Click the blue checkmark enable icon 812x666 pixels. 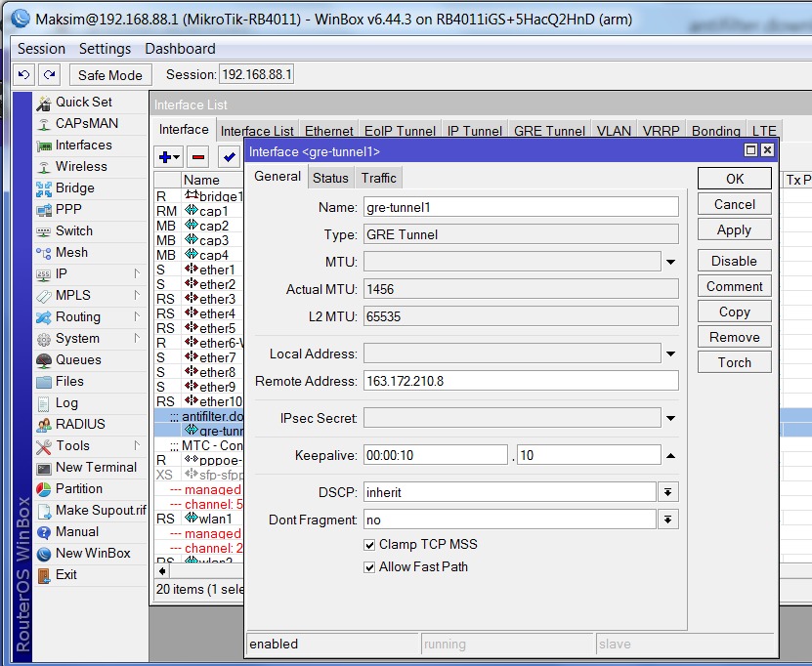[229, 157]
